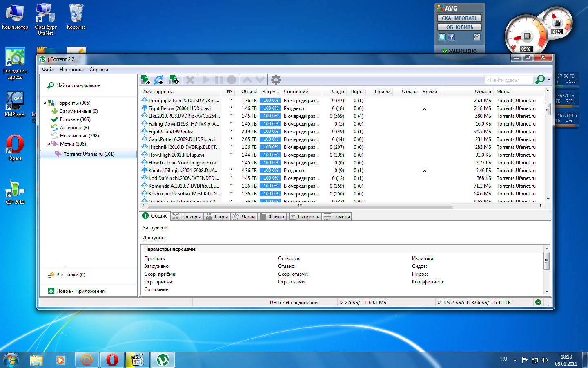The width and height of the screenshot is (588, 368).
Task: Click the Add Torrent toolbar icon
Action: click(x=145, y=80)
